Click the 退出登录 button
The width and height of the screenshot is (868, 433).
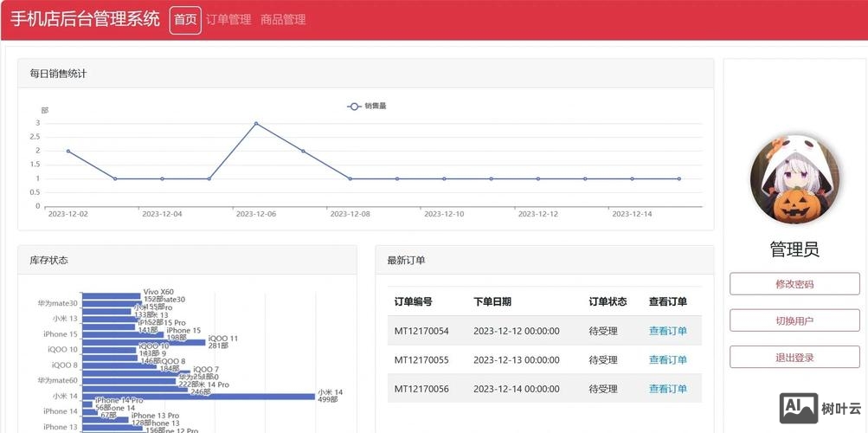click(x=794, y=357)
